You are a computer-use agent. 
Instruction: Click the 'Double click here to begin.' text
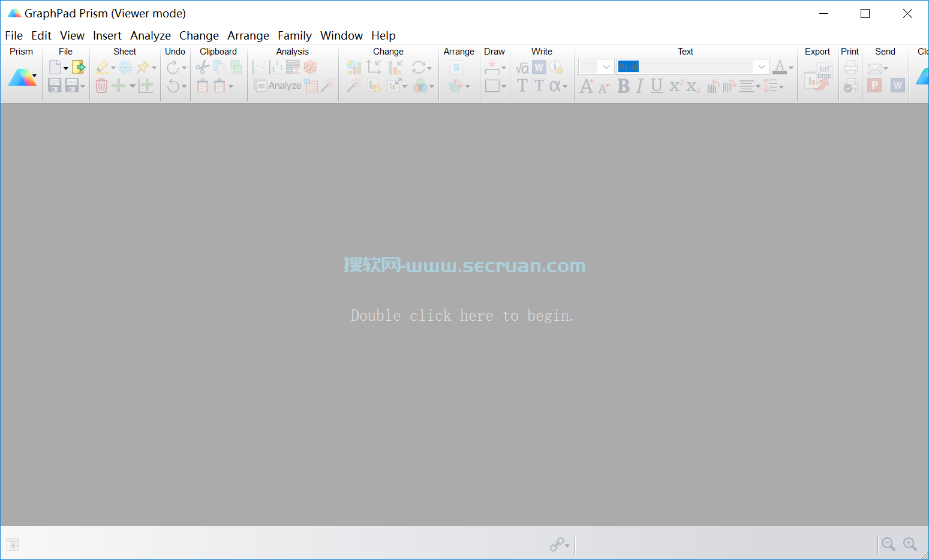[462, 315]
